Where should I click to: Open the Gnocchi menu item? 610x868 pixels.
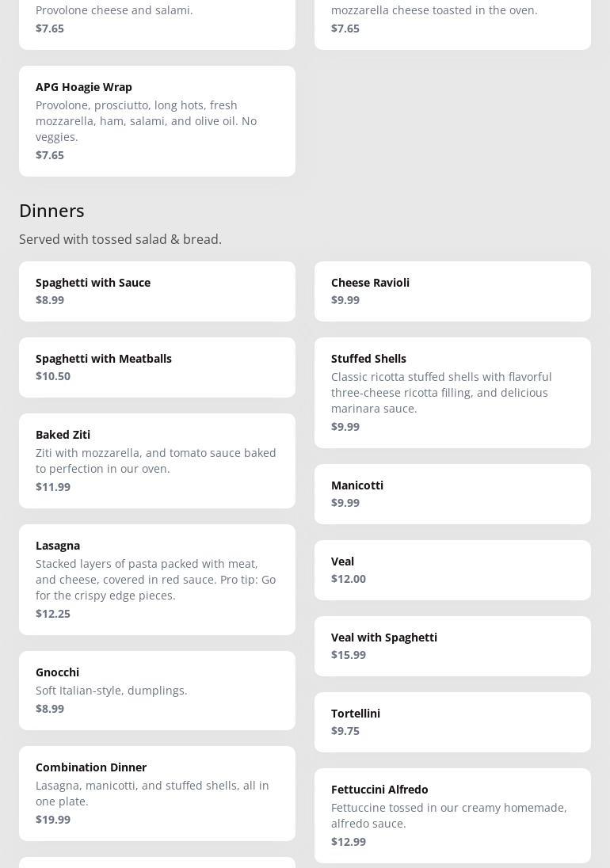point(157,690)
